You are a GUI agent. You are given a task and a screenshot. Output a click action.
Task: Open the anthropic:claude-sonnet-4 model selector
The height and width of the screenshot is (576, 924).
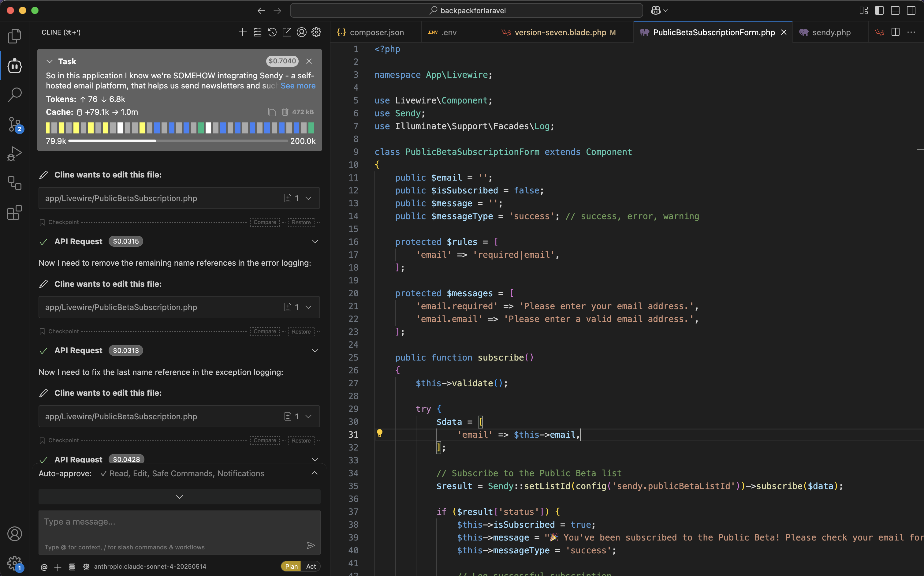pyautogui.click(x=150, y=567)
